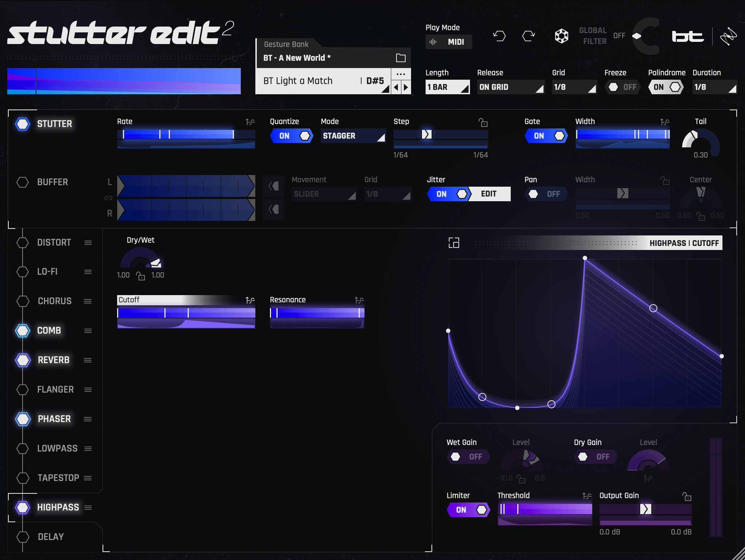Toggle the Gate ON switch
This screenshot has width=745, height=560.
pos(546,136)
